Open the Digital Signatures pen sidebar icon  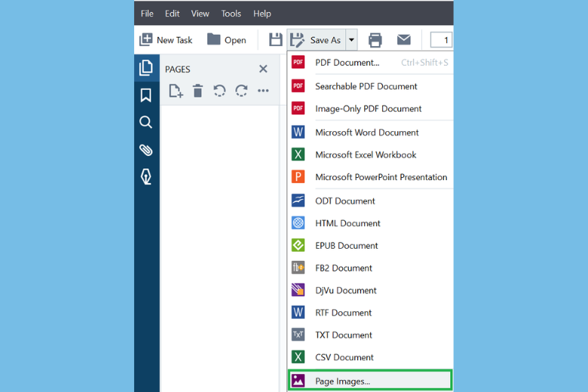146,176
